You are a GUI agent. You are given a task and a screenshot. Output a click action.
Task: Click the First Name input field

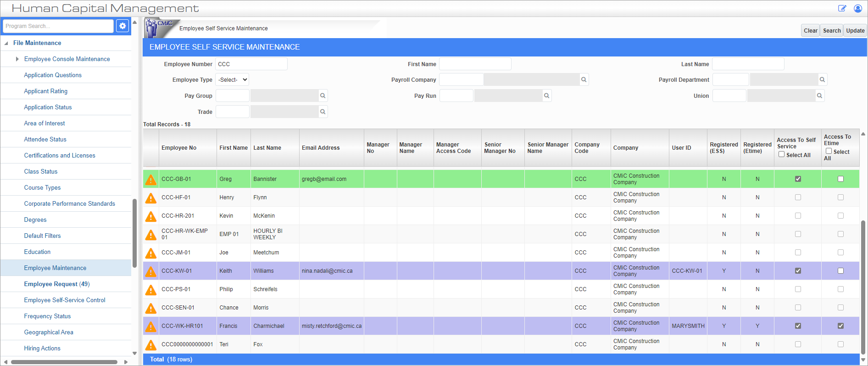tap(475, 64)
